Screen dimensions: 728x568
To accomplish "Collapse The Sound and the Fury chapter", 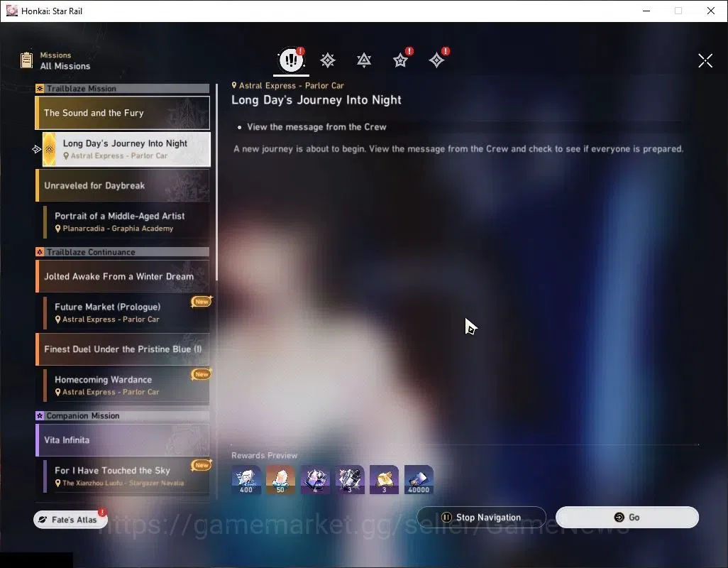I will pyautogui.click(x=123, y=113).
